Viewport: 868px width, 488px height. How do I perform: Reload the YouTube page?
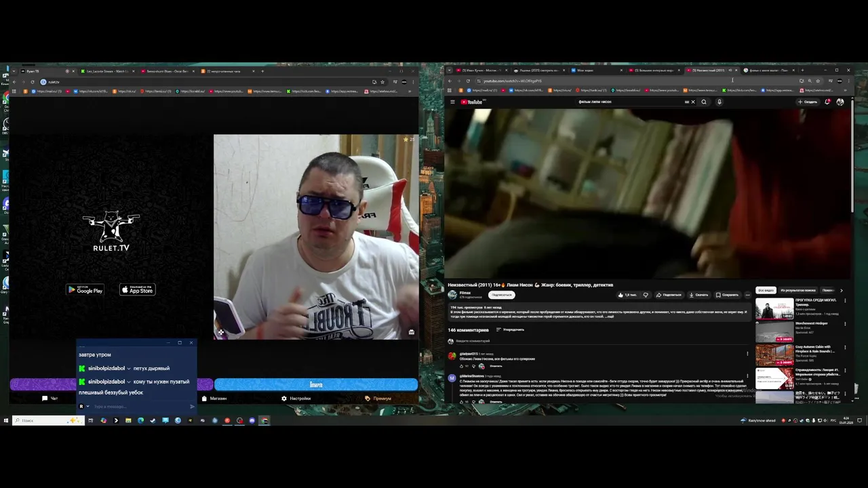click(468, 81)
